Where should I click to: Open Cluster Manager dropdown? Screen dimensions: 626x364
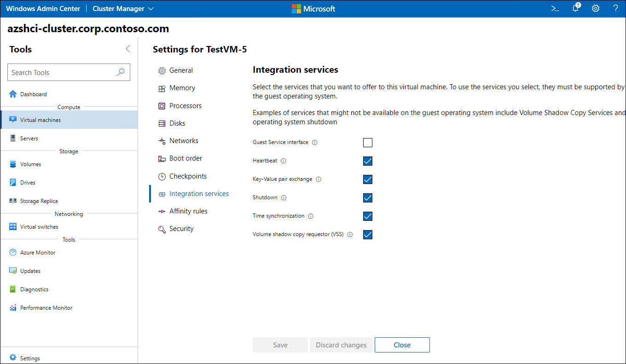pos(123,9)
